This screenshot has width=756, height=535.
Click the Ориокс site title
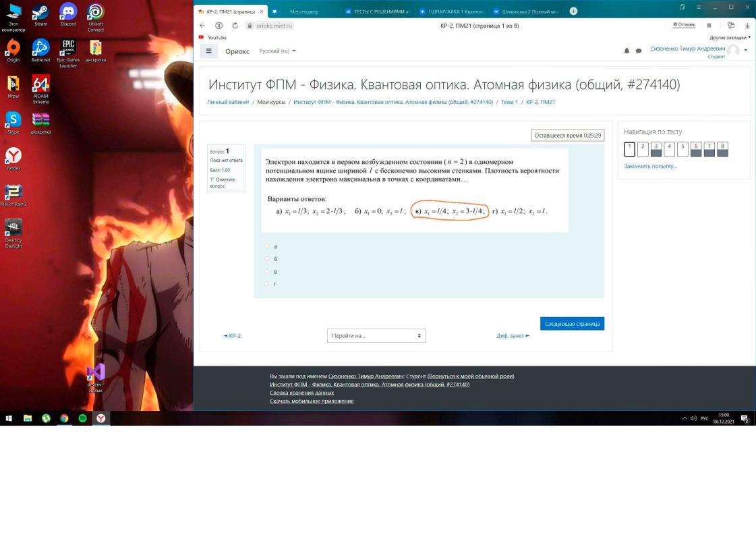click(x=237, y=51)
